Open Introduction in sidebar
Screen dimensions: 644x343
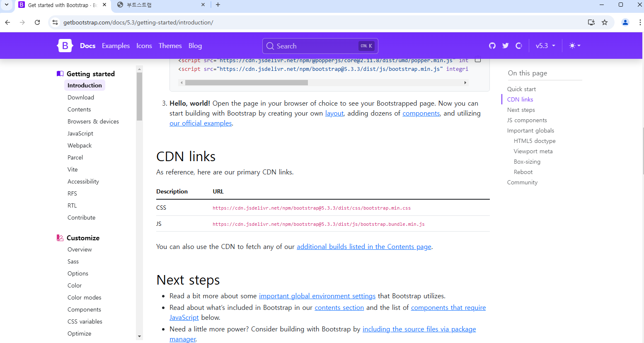click(x=85, y=85)
